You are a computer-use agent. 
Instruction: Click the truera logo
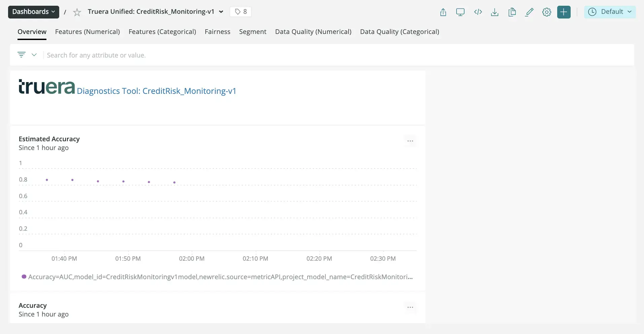click(x=47, y=87)
